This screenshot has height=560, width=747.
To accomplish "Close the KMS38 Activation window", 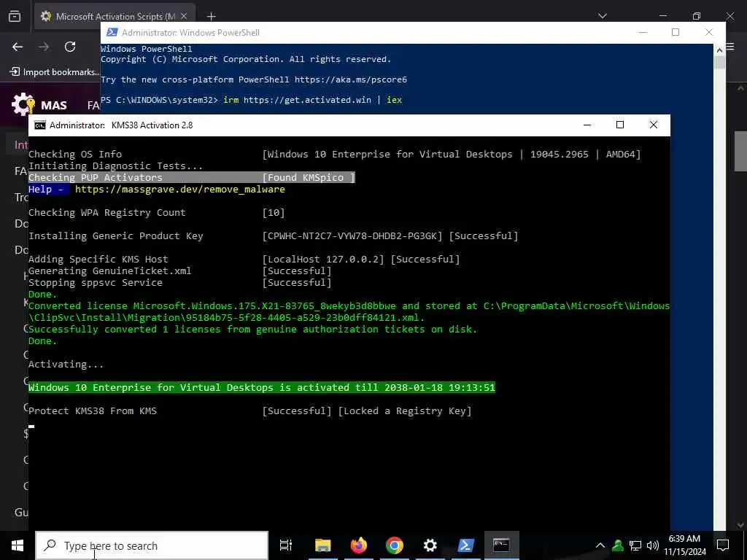I will (x=653, y=125).
